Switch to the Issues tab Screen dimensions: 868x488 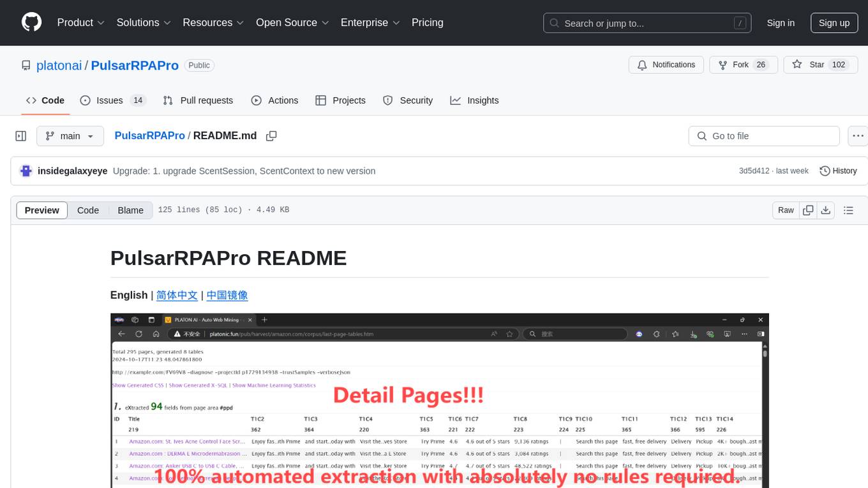coord(113,100)
